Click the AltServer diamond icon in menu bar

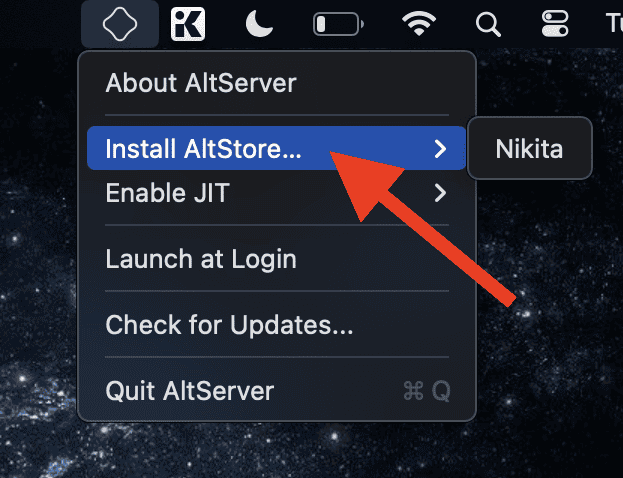tap(119, 23)
